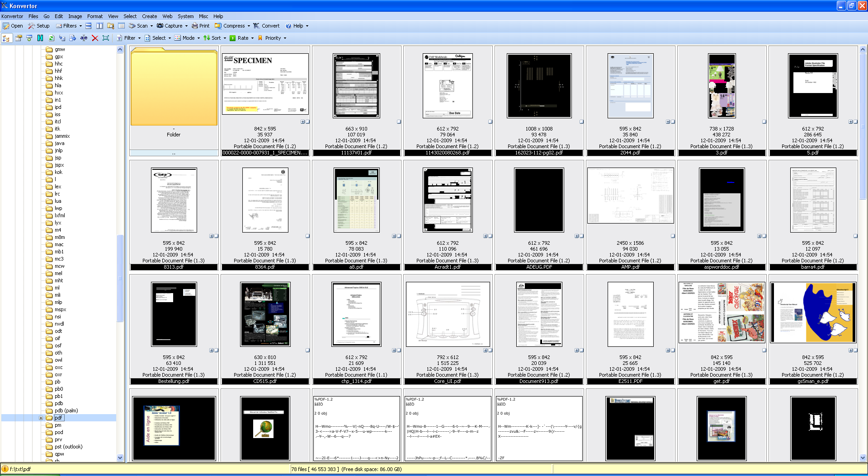Click the copy-files icon
This screenshot has height=476, width=868.
click(x=62, y=38)
